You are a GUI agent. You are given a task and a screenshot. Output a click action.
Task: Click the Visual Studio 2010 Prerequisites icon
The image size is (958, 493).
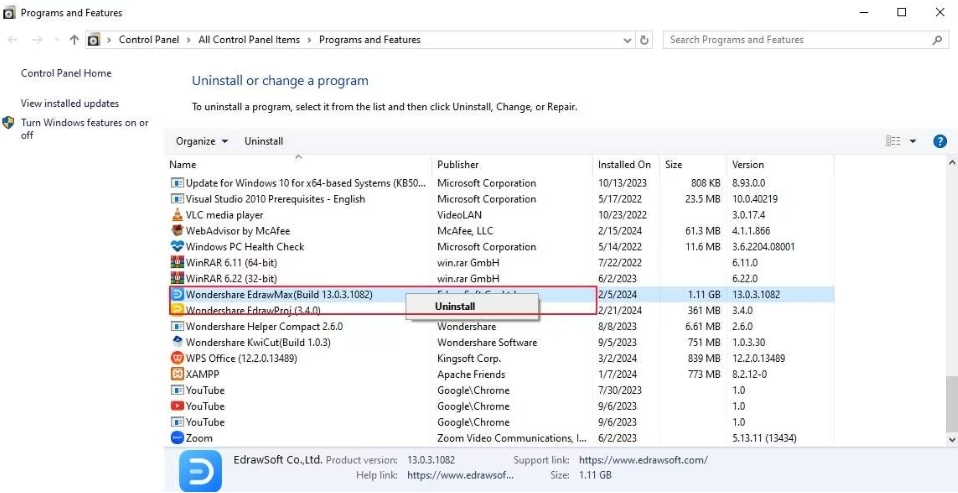[x=177, y=199]
